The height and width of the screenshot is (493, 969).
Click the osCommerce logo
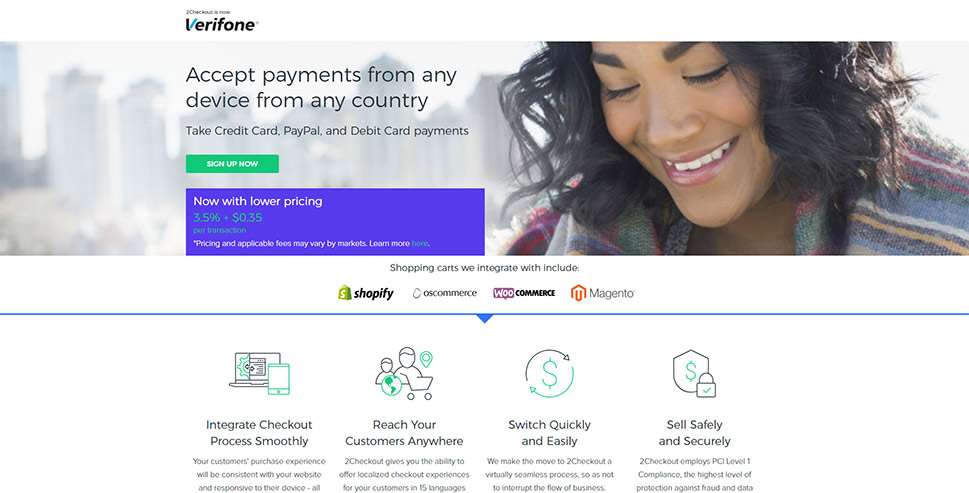tap(445, 293)
